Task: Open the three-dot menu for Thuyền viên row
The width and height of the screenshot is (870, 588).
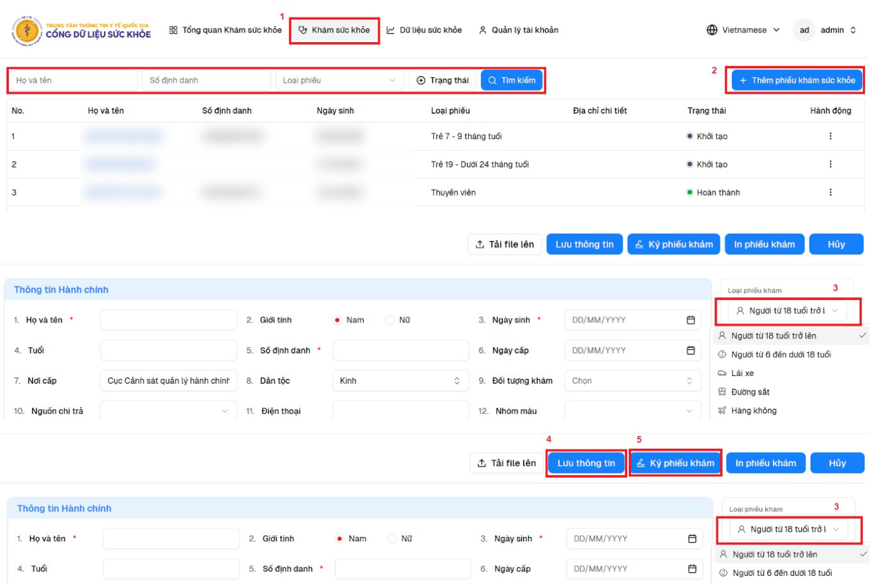Action: [x=830, y=192]
